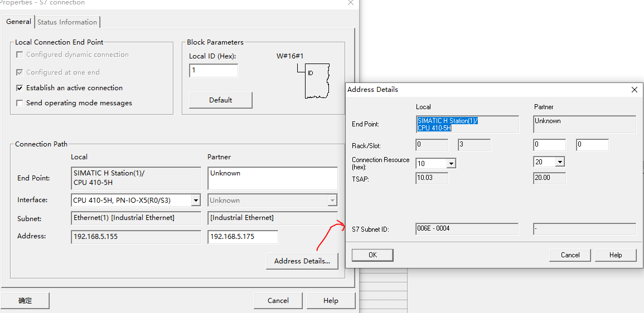Switch to the General tab

18,22
